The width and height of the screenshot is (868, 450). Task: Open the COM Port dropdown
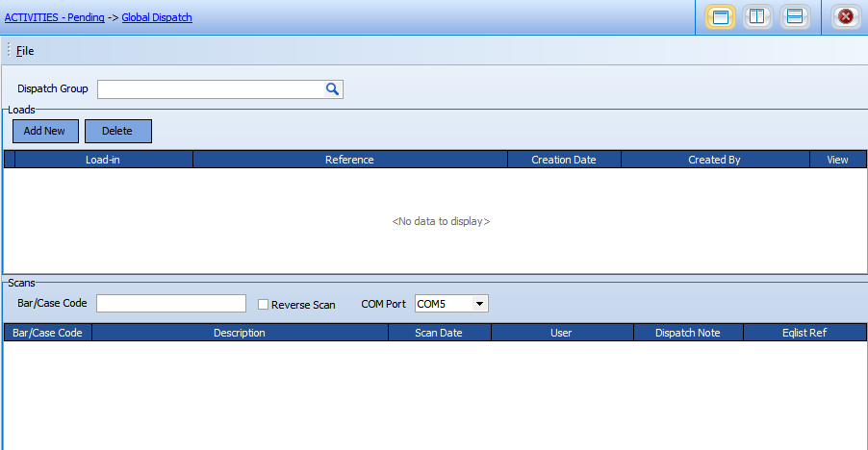click(479, 304)
